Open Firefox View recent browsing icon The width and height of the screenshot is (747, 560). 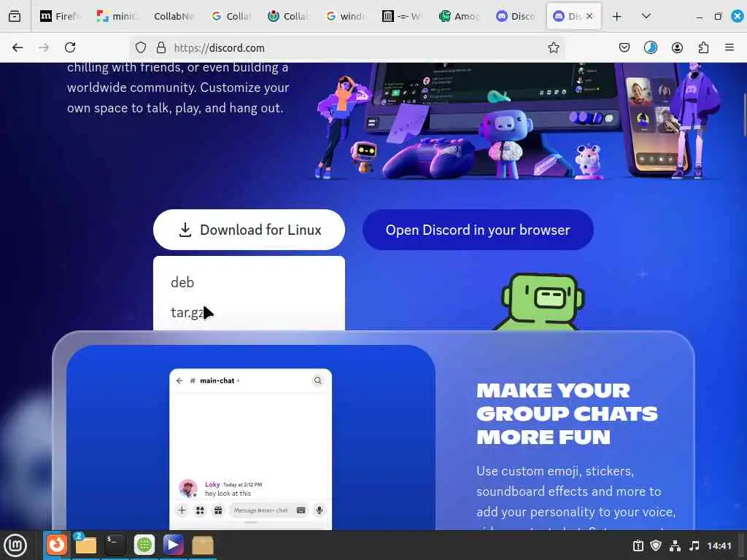click(x=15, y=16)
